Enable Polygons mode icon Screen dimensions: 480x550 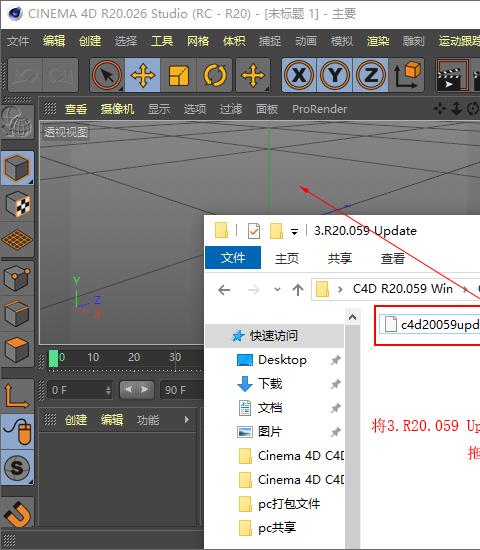point(17,349)
